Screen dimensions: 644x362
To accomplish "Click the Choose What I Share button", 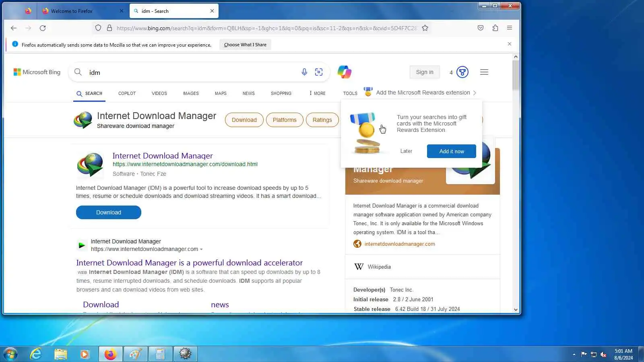I will click(x=245, y=45).
